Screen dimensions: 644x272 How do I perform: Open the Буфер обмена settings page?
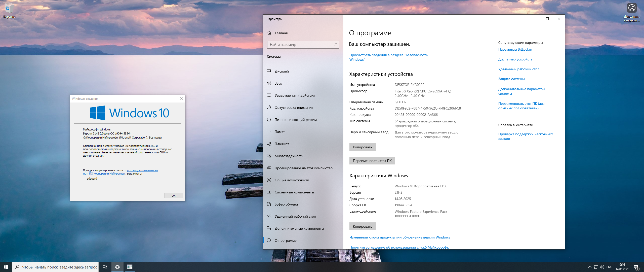tap(303, 204)
